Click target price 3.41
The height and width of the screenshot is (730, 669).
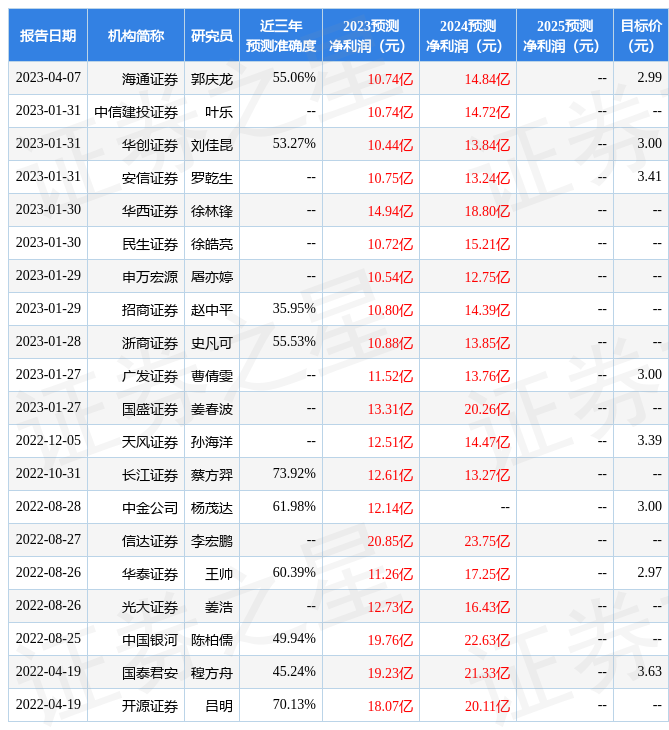coord(649,177)
